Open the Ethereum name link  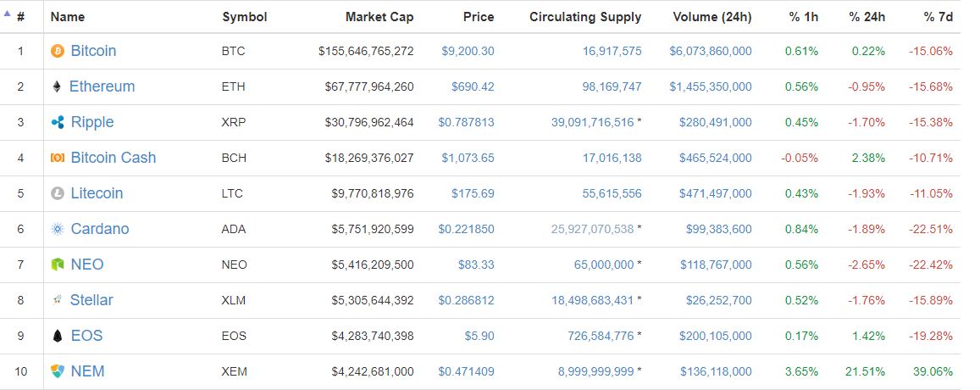coord(102,86)
